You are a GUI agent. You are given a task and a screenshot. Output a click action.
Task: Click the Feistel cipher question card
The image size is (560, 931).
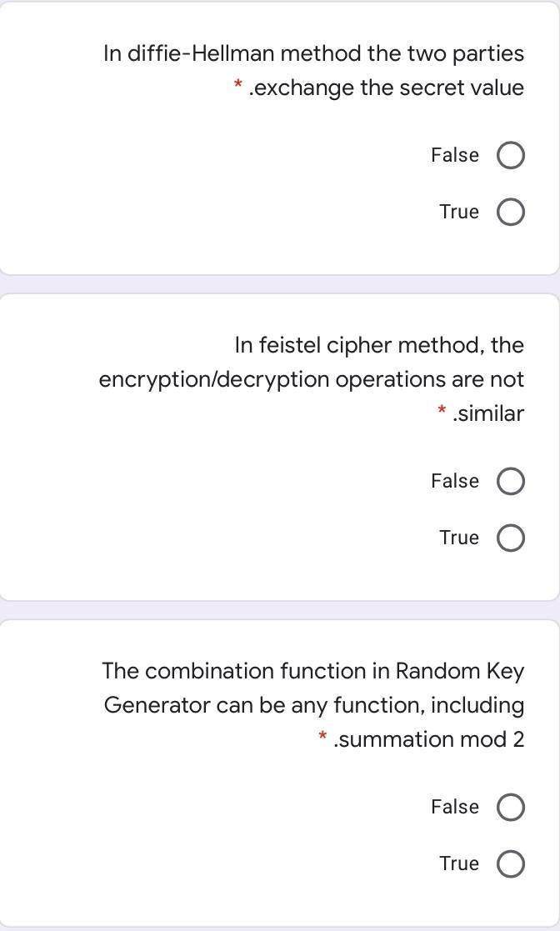(x=280, y=446)
